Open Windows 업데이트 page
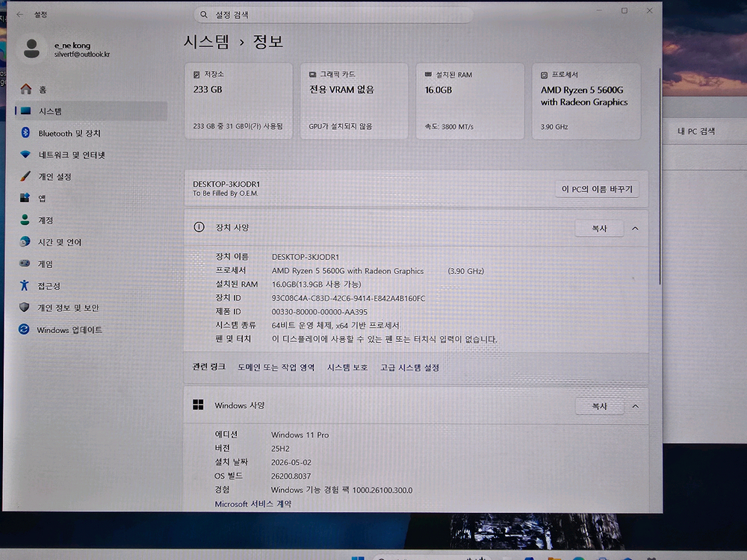This screenshot has height=560, width=747. pyautogui.click(x=90, y=329)
